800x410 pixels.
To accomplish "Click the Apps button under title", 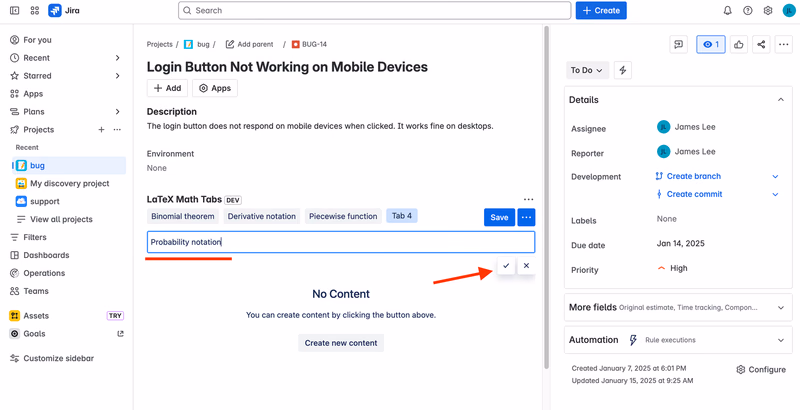I will pyautogui.click(x=215, y=88).
